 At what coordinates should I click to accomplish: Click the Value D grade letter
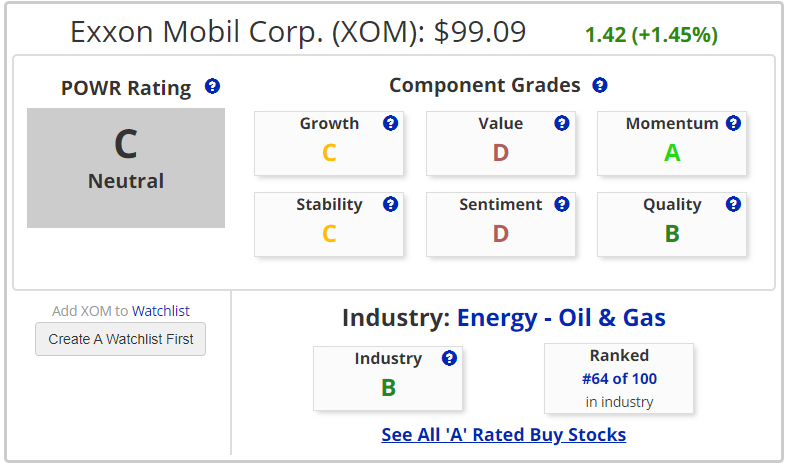pos(500,153)
